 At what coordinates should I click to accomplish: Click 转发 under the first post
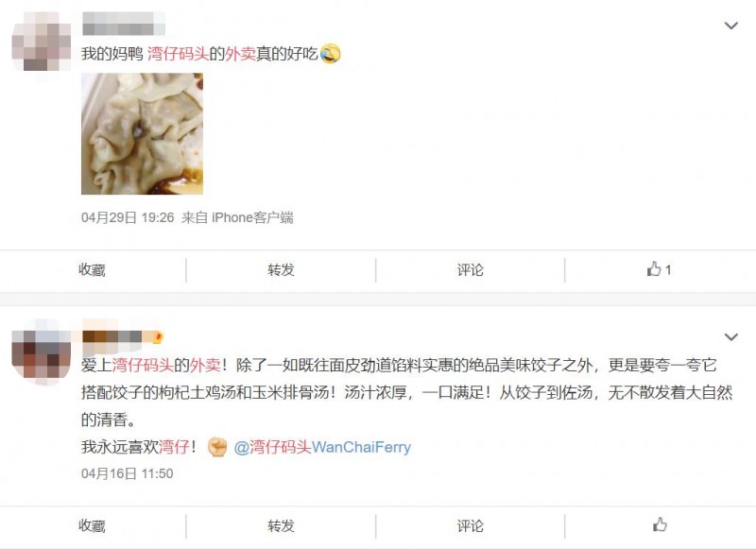click(x=281, y=270)
